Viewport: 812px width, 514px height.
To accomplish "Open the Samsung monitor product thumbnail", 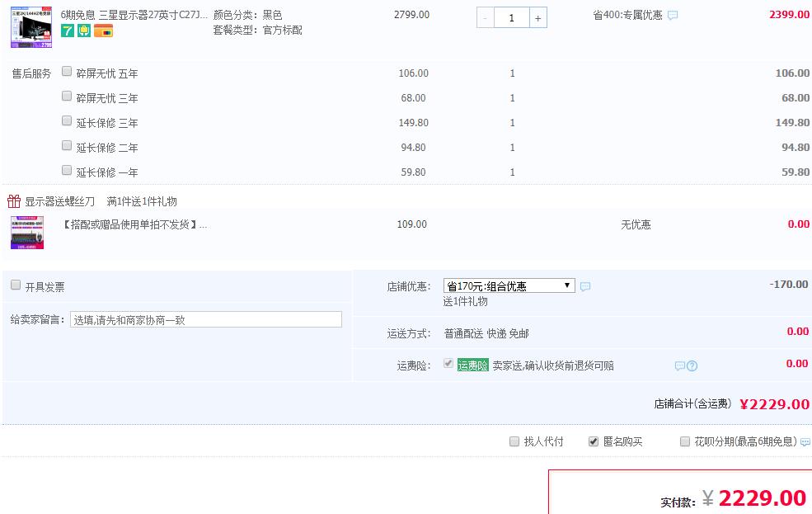I will coord(31,27).
